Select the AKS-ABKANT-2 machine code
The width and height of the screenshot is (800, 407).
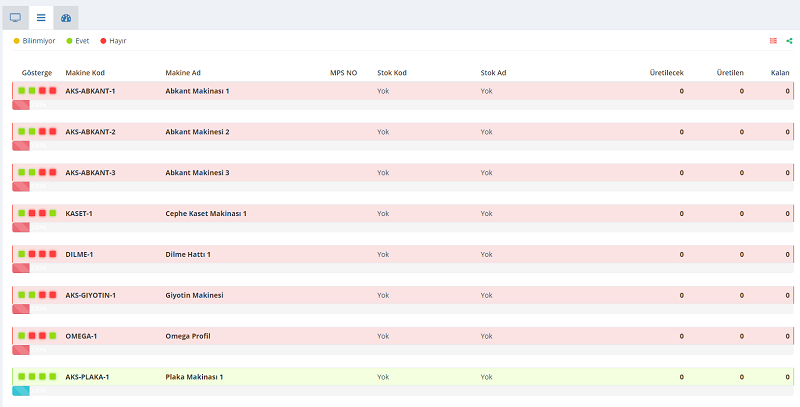pyautogui.click(x=90, y=132)
